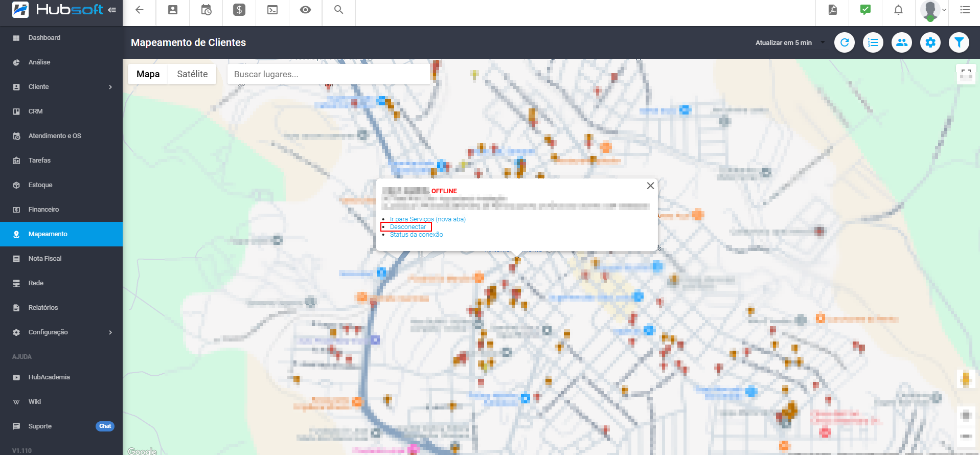Go back using the top toolbar arrow
Viewport: 980px width, 455px height.
(139, 10)
